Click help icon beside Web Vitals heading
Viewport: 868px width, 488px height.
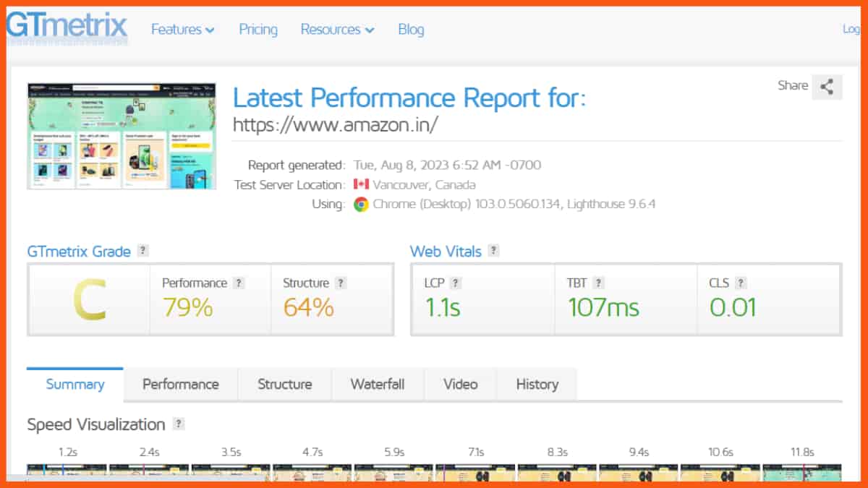click(493, 251)
